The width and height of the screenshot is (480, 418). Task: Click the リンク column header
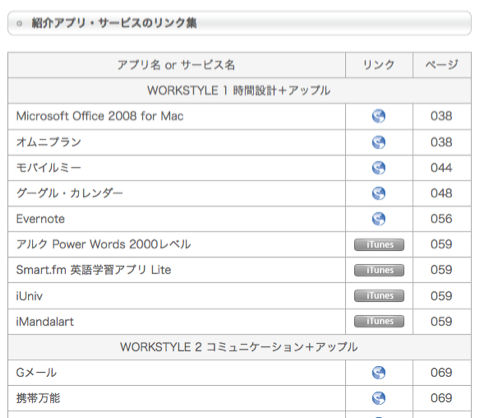(x=379, y=65)
